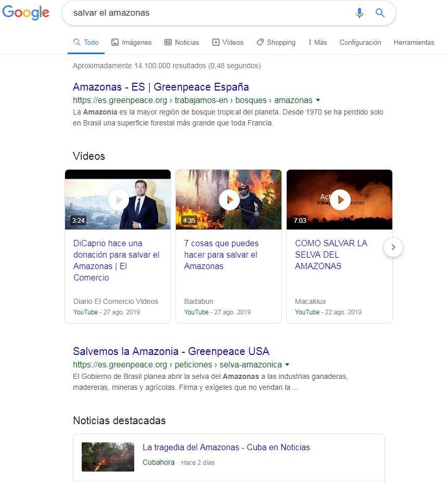448x483 pixels.
Task: Play the COMO SALVAR LA SELVA video
Action: pos(340,200)
